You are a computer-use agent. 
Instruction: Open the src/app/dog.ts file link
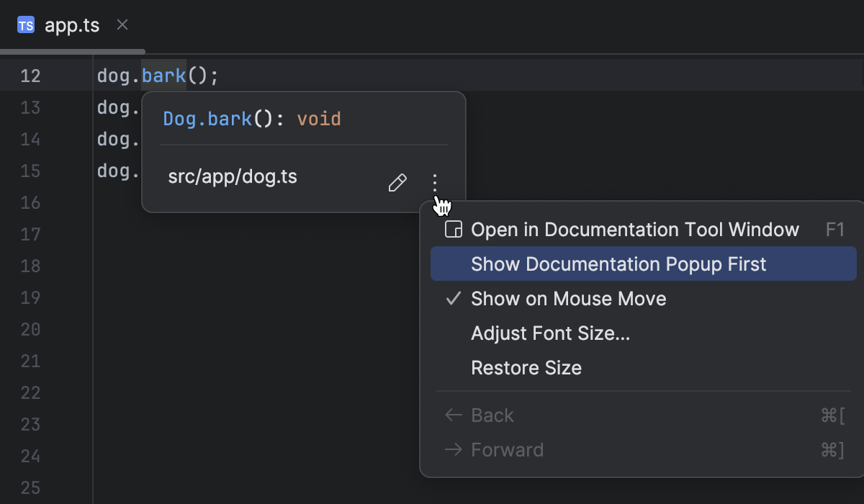[x=232, y=176]
